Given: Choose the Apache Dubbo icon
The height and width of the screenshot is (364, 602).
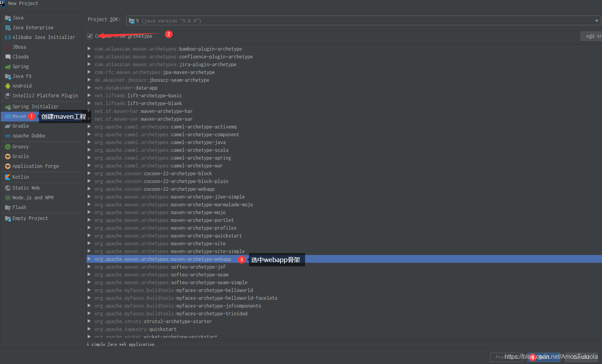Looking at the screenshot, I should [x=8, y=136].
